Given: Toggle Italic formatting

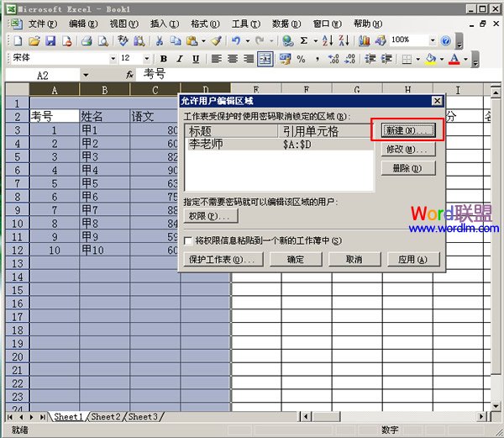Looking at the screenshot, I should (x=180, y=59).
